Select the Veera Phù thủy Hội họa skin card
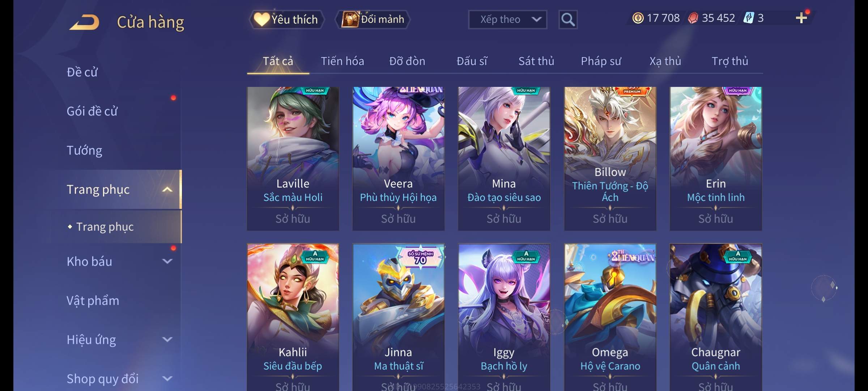868x391 pixels. [x=398, y=159]
